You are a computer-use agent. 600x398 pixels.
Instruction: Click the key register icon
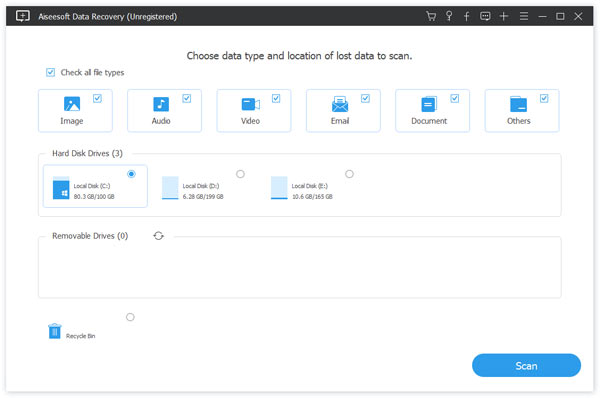pyautogui.click(x=449, y=16)
